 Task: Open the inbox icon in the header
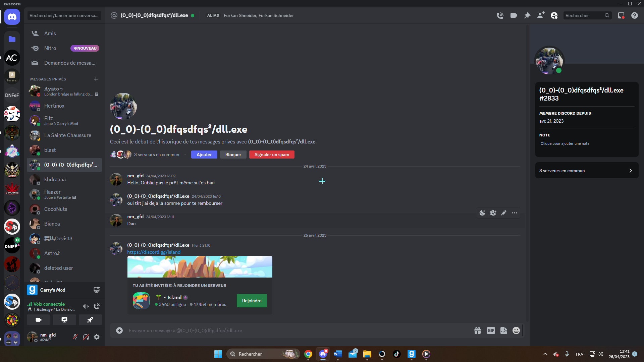[621, 15]
